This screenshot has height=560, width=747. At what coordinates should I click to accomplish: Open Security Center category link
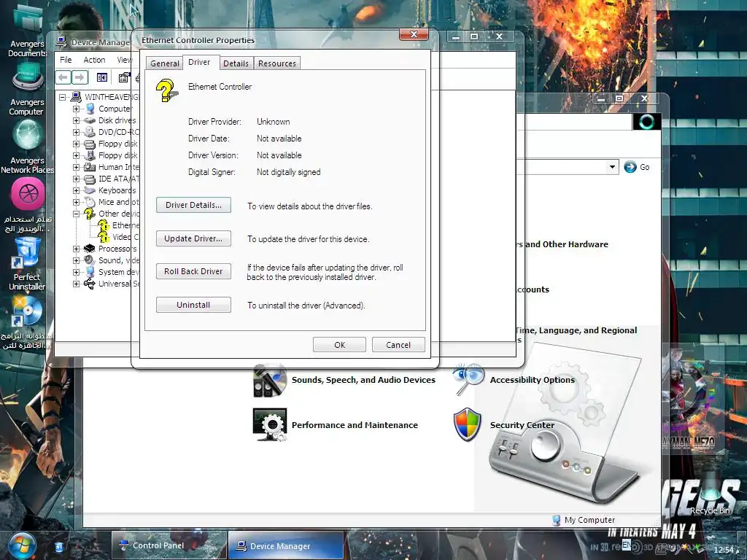pos(522,425)
